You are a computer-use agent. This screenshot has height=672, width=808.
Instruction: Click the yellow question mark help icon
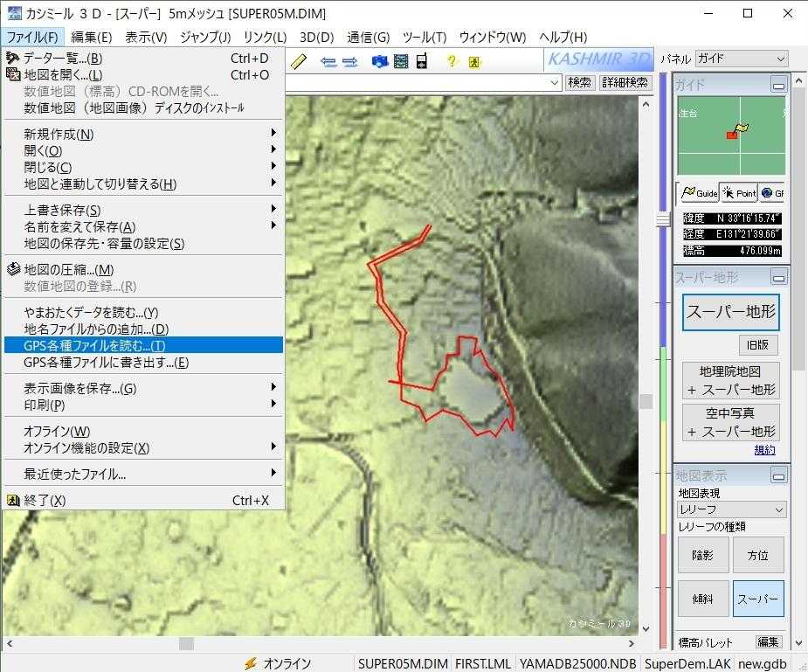click(452, 61)
